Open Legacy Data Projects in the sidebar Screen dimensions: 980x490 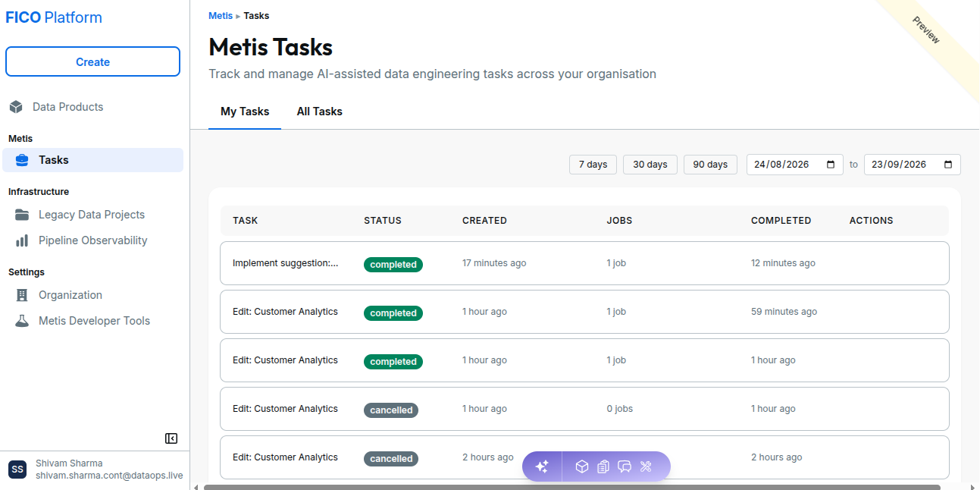pyautogui.click(x=92, y=215)
